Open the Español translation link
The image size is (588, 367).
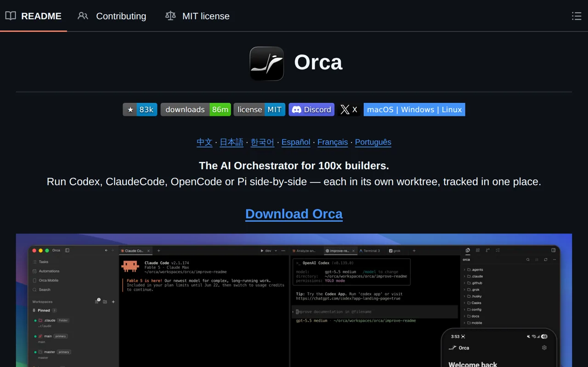[x=296, y=142]
